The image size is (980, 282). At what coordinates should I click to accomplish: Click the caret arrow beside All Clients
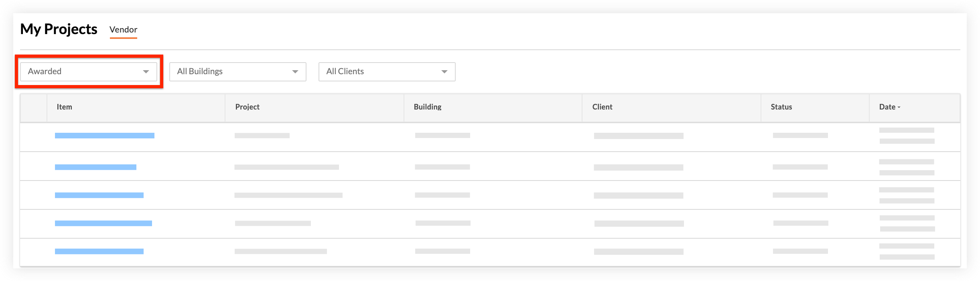444,72
